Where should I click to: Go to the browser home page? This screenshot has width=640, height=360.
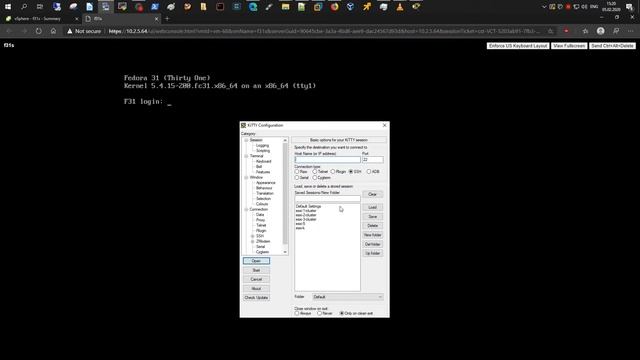pos(53,31)
